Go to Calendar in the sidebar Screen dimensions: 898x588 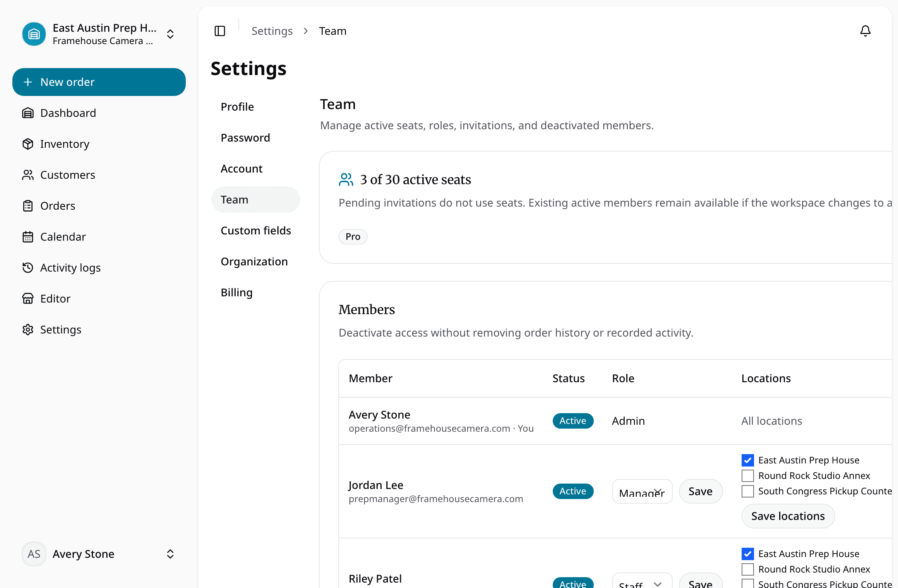pyautogui.click(x=99, y=237)
